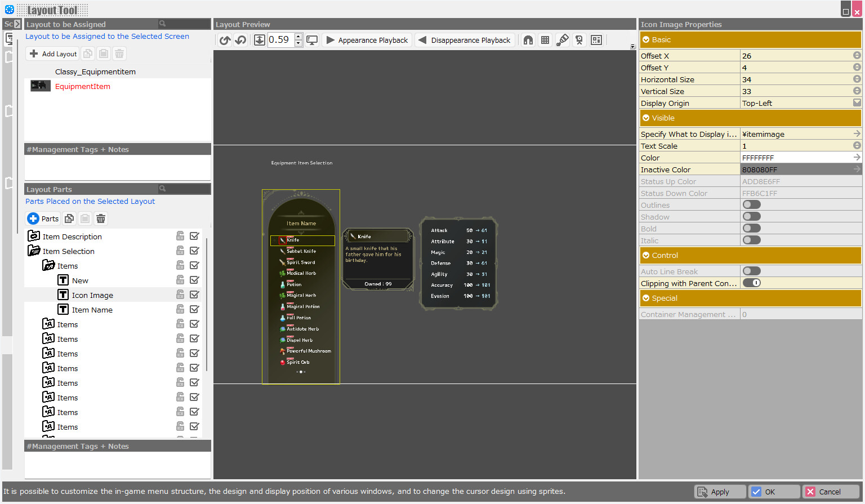Uncheck the Icon Image visibility checkbox
The height and width of the screenshot is (504, 865).
click(x=194, y=295)
